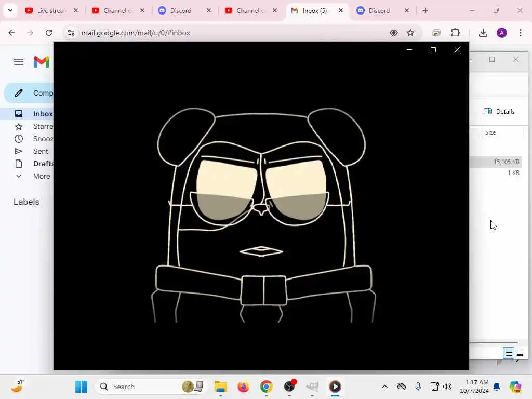Go forward in browser history
This screenshot has width=532, height=399.
[30, 33]
